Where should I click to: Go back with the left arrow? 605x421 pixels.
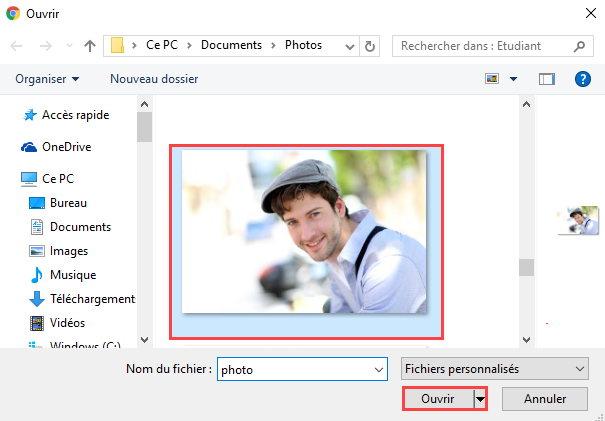pos(16,46)
